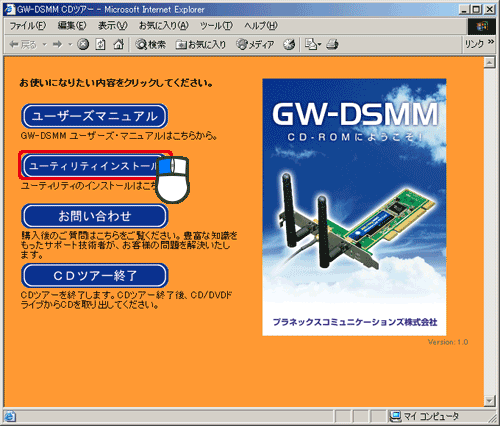Expand the Back button history dropdown arrow
This screenshot has height=426, width=500.
tap(45, 44)
